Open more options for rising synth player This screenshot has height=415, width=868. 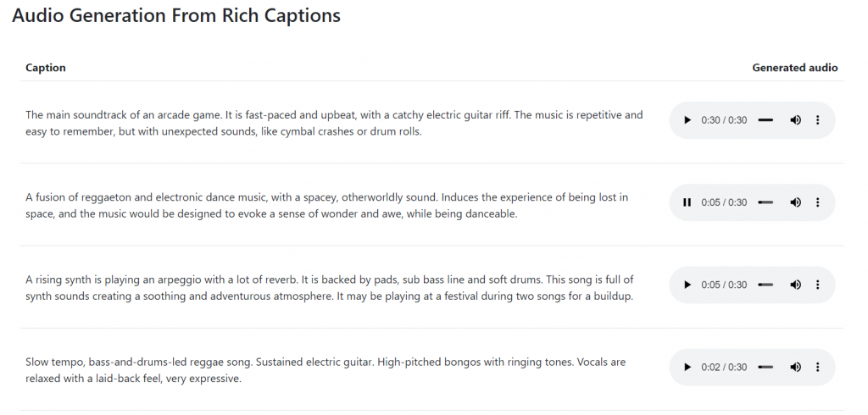[x=818, y=285]
